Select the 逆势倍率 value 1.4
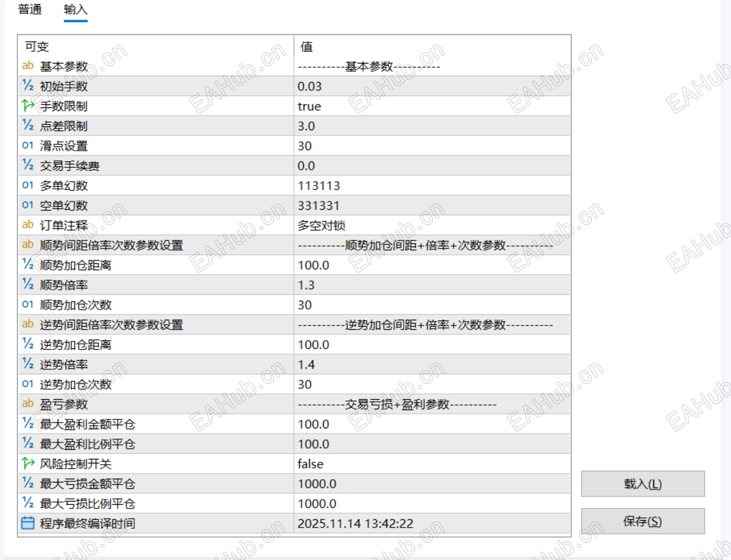Image resolution: width=731 pixels, height=560 pixels. [306, 365]
